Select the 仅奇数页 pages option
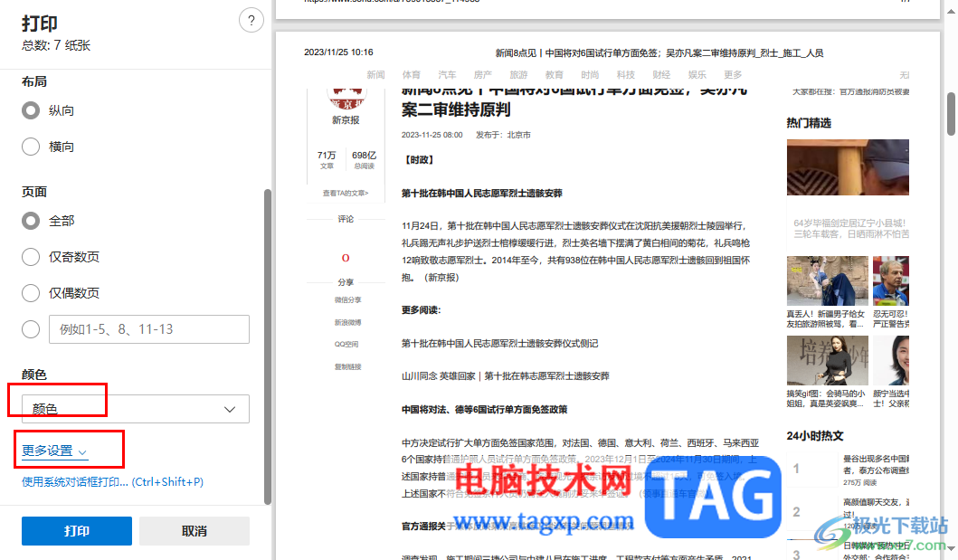958x560 pixels. pos(30,256)
